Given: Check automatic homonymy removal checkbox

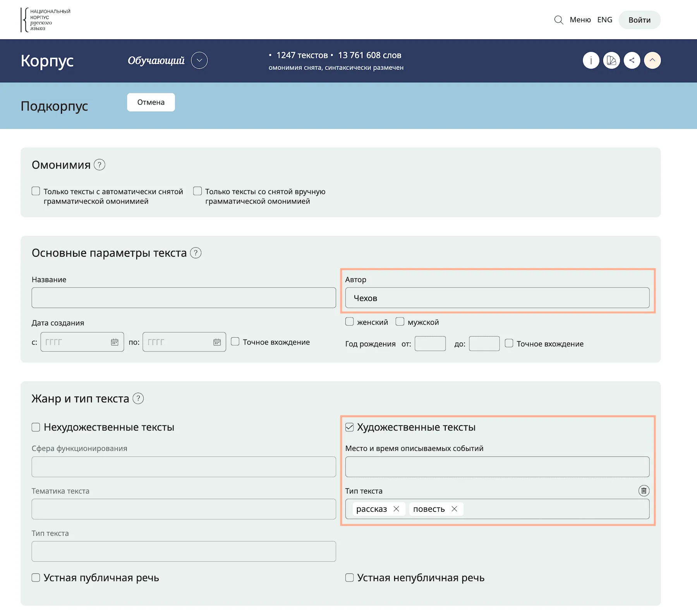Looking at the screenshot, I should click(x=36, y=191).
